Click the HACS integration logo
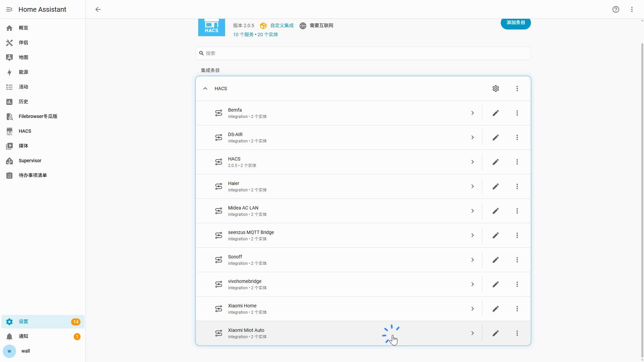The width and height of the screenshot is (644, 362). click(x=212, y=27)
